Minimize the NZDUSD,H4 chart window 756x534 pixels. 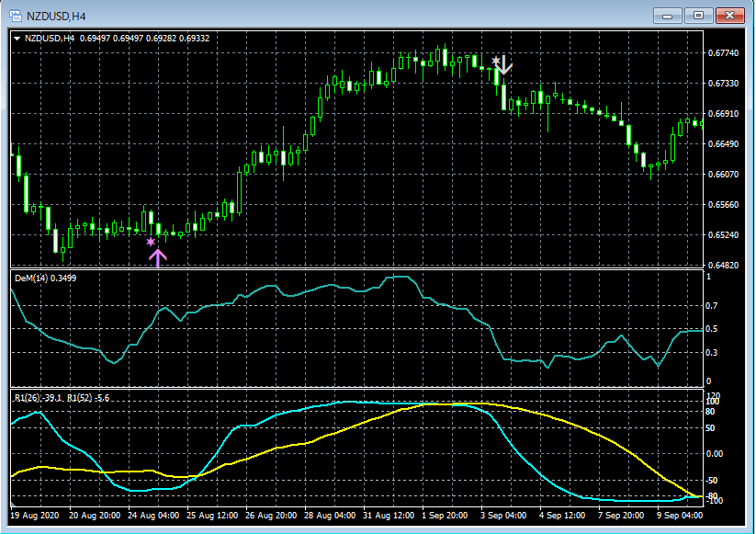click(666, 15)
